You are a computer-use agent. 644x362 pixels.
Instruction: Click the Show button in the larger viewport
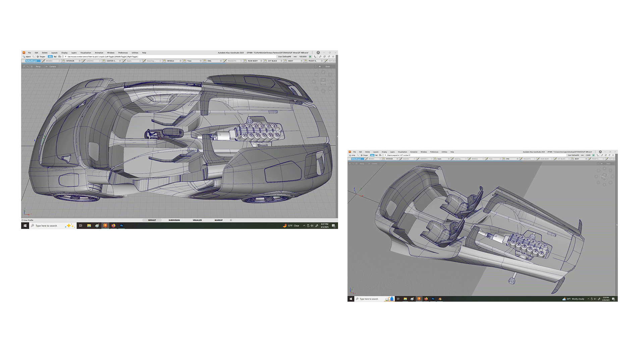[x=327, y=66]
